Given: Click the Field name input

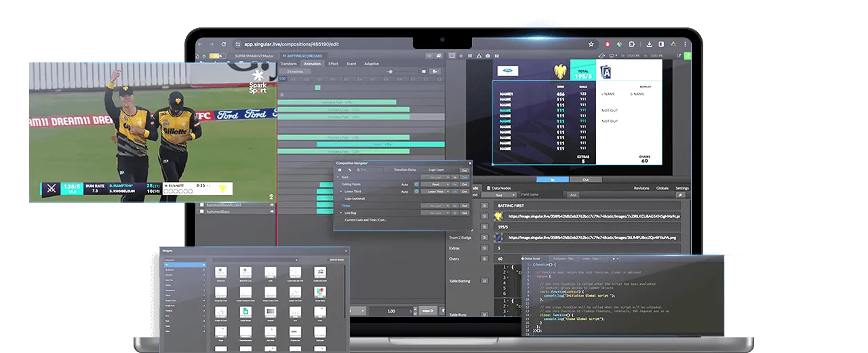Looking at the screenshot, I should [542, 195].
